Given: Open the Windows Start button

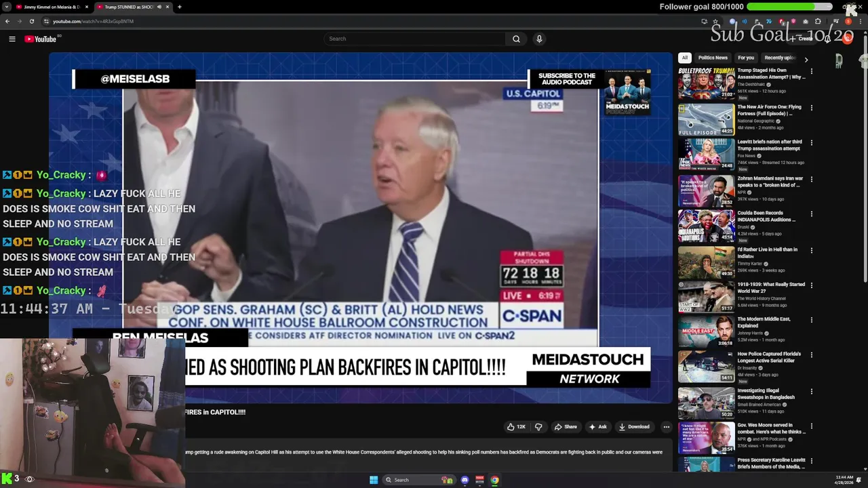Looking at the screenshot, I should point(374,480).
